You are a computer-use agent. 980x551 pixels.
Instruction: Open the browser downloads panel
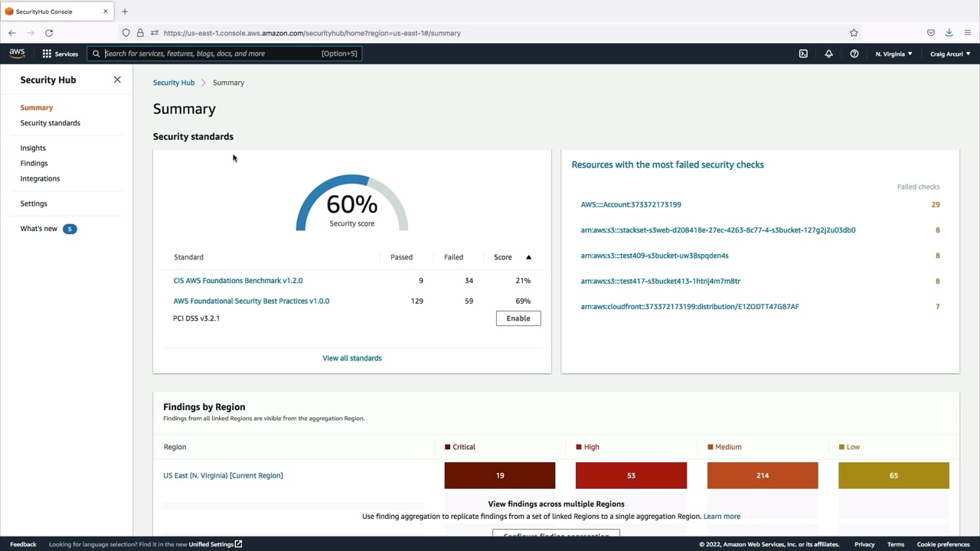click(949, 33)
